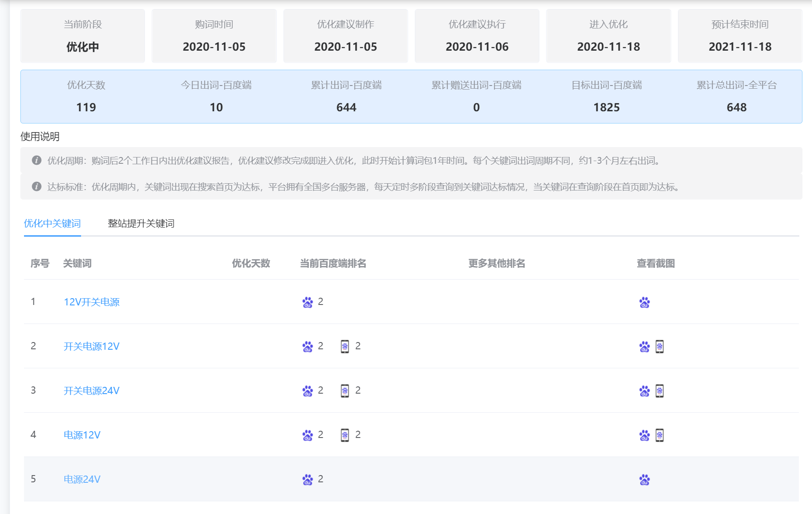
Task: Open keyword link 12V开关电源
Action: pyautogui.click(x=91, y=302)
